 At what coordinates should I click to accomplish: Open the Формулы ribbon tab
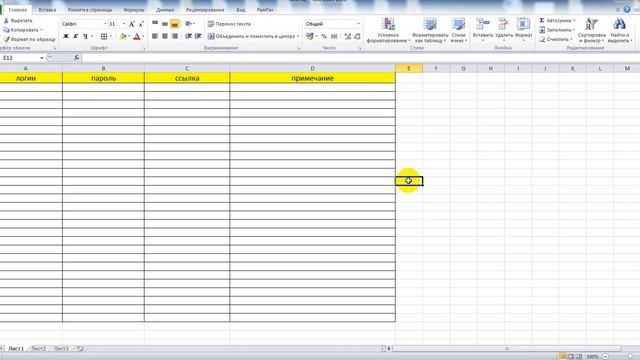coord(134,10)
